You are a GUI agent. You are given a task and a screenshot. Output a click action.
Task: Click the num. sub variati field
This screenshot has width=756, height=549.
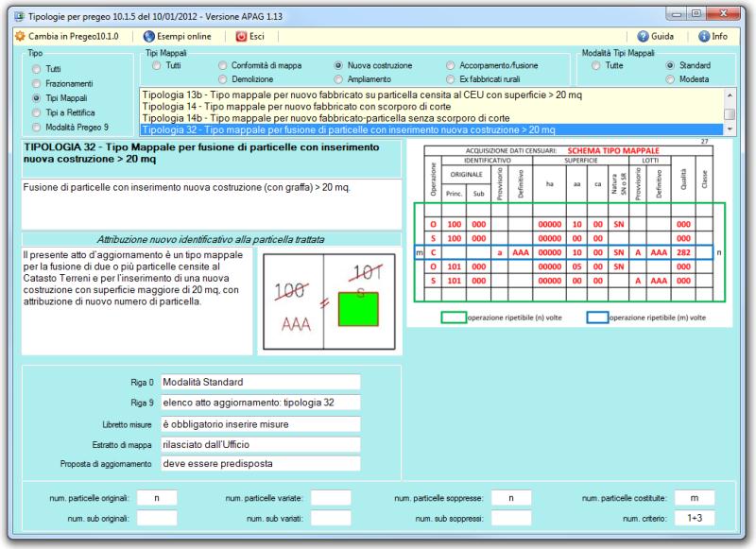click(331, 518)
